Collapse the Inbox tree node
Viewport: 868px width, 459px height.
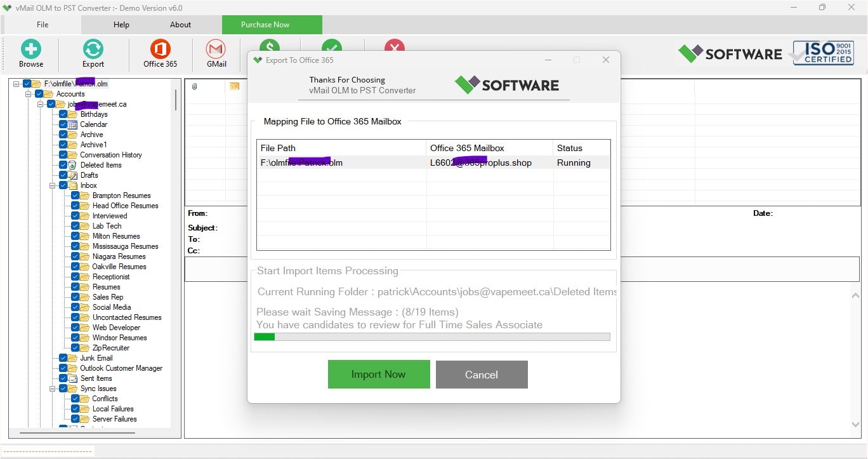pyautogui.click(x=53, y=185)
